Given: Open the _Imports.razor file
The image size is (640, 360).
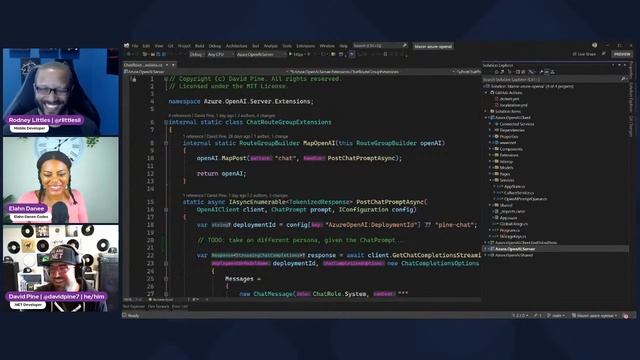Looking at the screenshot, I should pos(512,211).
